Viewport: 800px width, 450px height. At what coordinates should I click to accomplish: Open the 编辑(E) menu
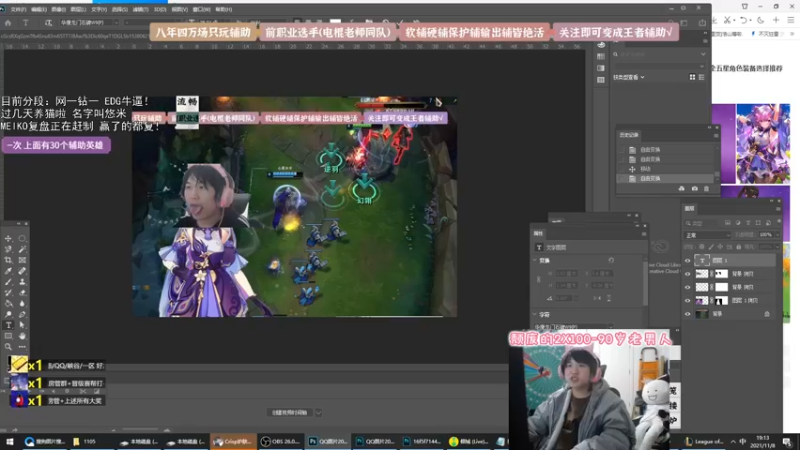[x=39, y=9]
